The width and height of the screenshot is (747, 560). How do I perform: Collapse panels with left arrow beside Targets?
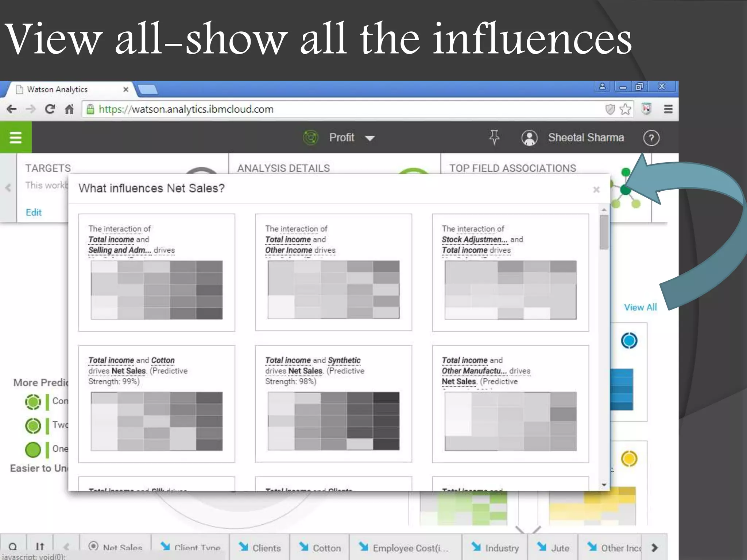(8, 187)
